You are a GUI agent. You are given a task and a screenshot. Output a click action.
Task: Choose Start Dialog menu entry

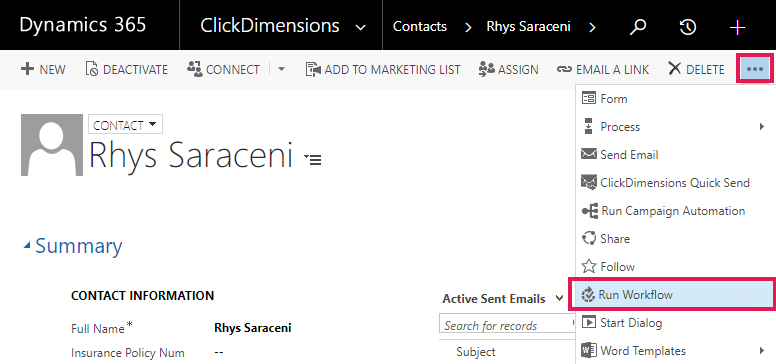click(x=676, y=323)
